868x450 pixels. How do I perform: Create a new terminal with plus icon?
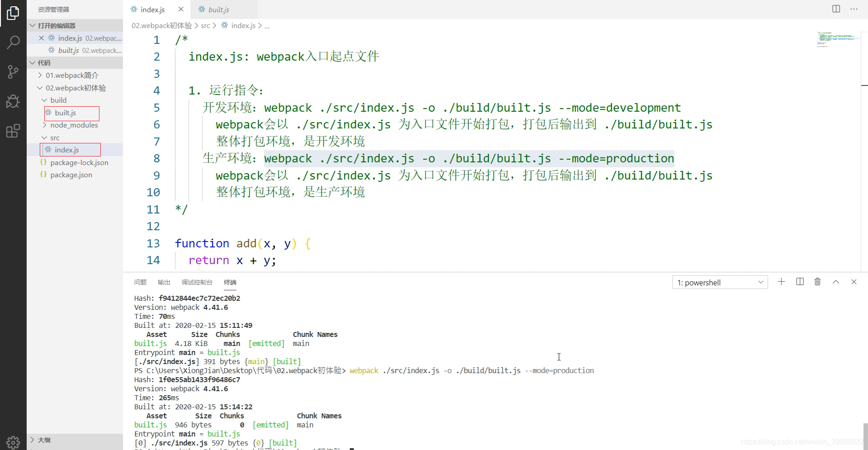click(x=781, y=282)
